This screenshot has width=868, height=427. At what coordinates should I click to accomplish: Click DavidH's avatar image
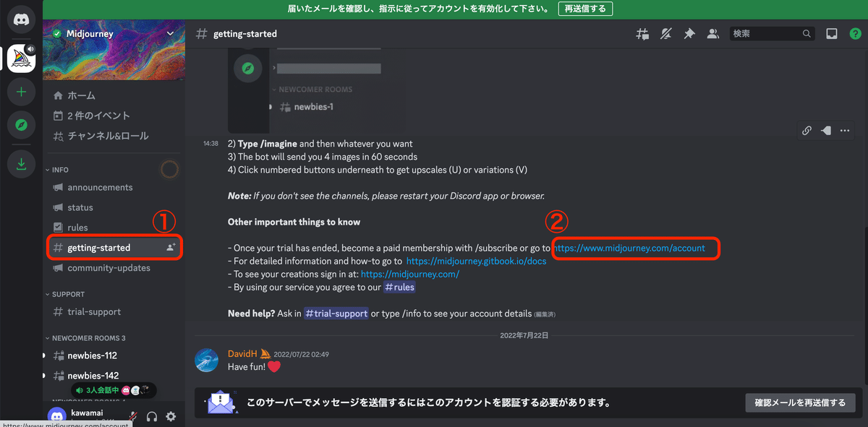tap(207, 360)
